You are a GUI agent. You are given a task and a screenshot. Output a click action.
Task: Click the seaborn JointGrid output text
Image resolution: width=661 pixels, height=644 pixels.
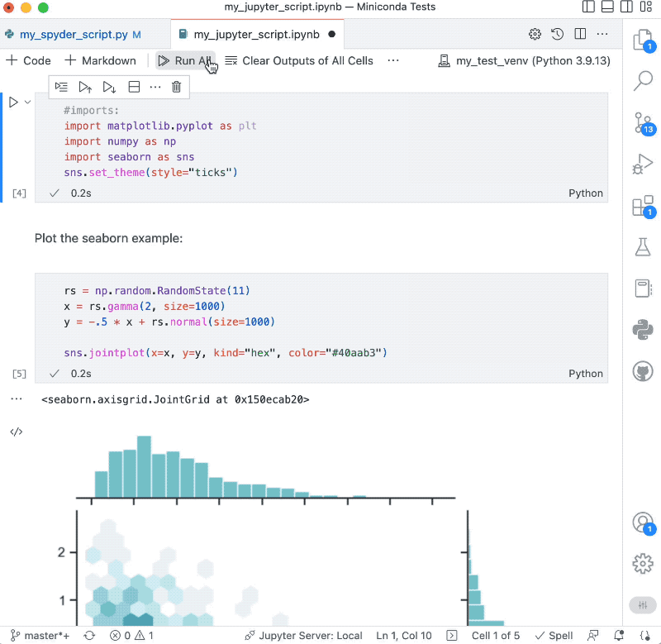175,399
